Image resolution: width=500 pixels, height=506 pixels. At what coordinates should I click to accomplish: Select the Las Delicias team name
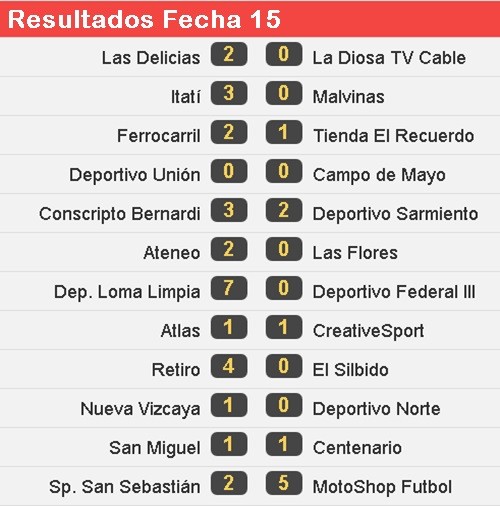click(151, 58)
